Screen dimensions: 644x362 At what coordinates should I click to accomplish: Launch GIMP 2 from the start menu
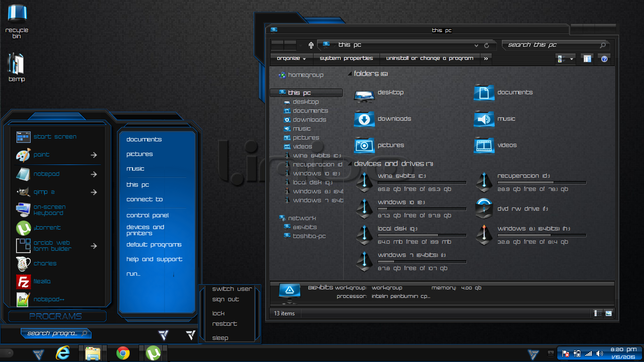tap(44, 192)
